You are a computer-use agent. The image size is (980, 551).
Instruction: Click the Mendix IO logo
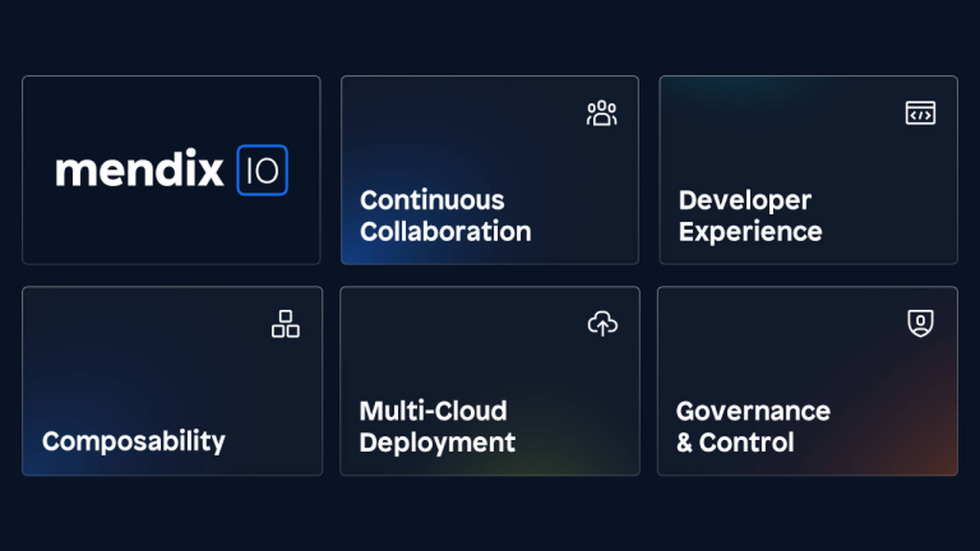[171, 170]
